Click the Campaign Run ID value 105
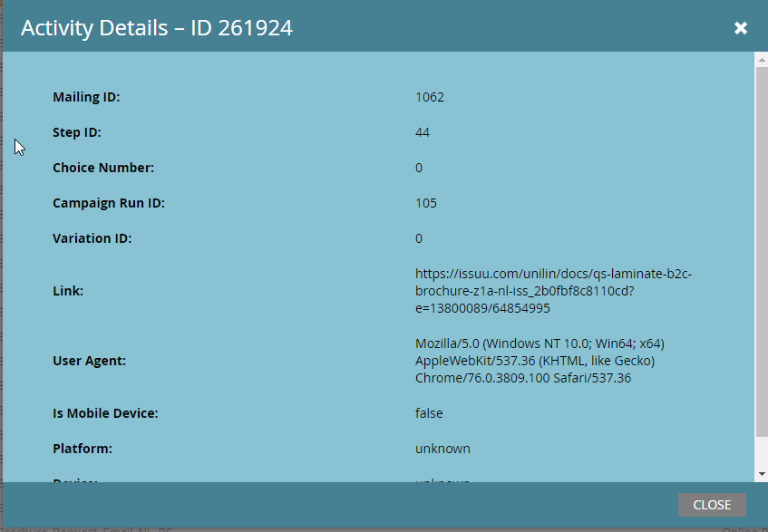 click(x=425, y=203)
